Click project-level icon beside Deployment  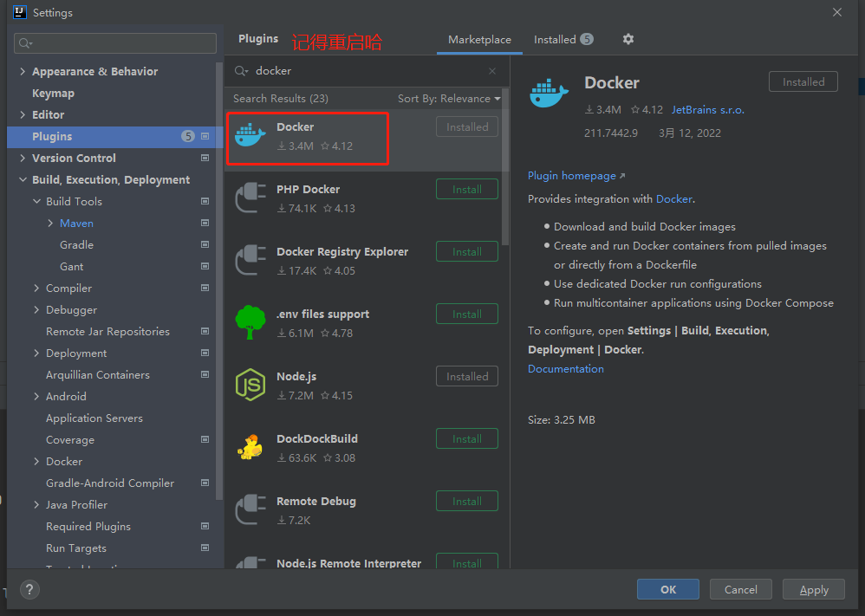tap(205, 353)
